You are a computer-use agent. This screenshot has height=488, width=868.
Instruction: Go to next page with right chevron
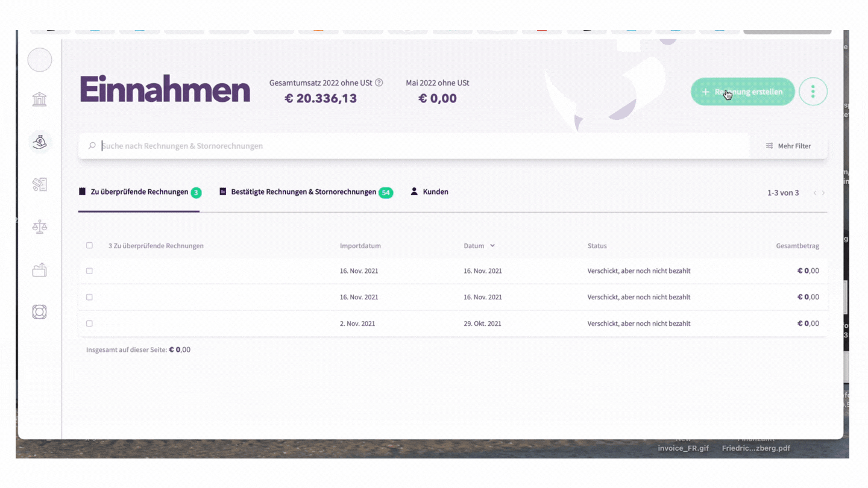click(823, 193)
